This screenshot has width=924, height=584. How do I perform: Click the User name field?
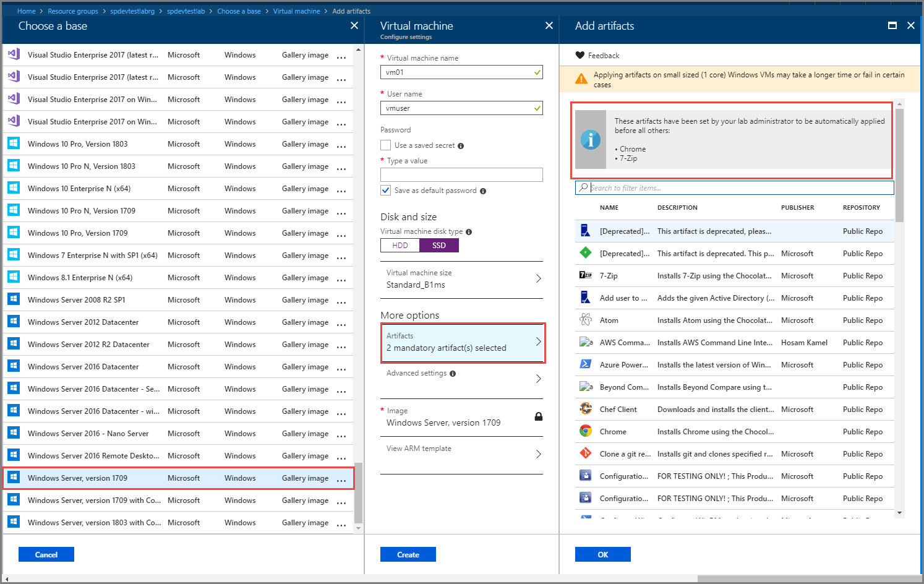[461, 108]
